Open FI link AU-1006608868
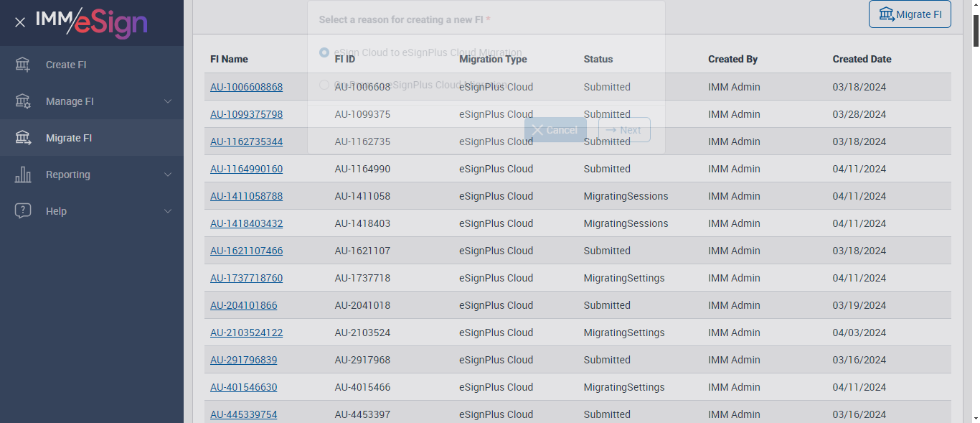 246,87
